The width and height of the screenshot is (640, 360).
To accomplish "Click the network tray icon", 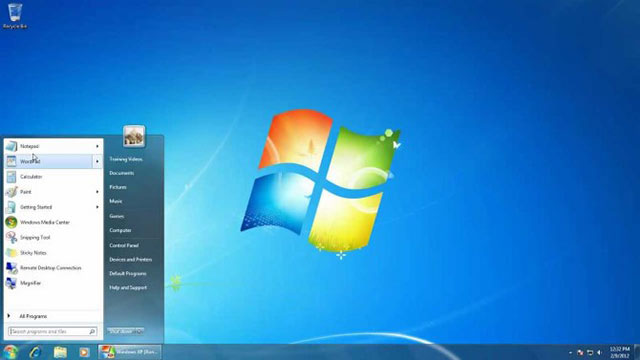I will (590, 353).
